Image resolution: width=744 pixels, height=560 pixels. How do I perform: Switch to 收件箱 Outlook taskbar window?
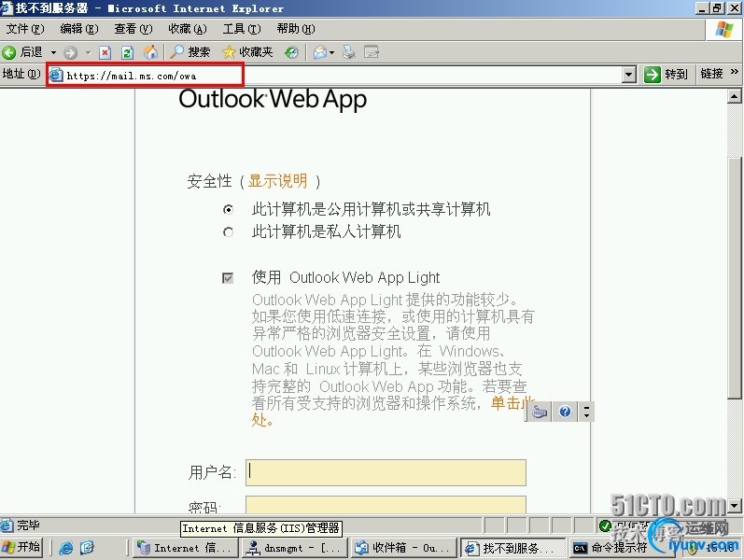point(403,548)
